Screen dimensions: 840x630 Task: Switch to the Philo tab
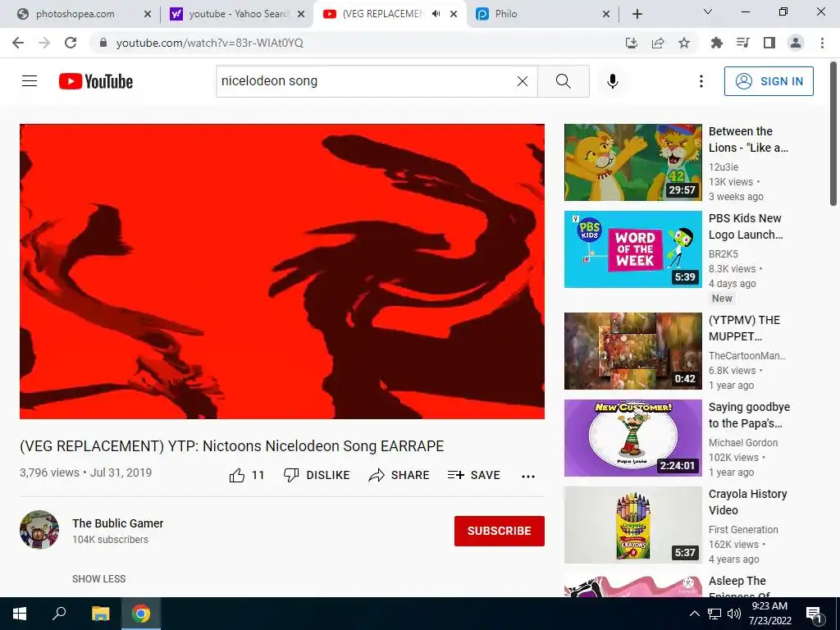tap(541, 14)
